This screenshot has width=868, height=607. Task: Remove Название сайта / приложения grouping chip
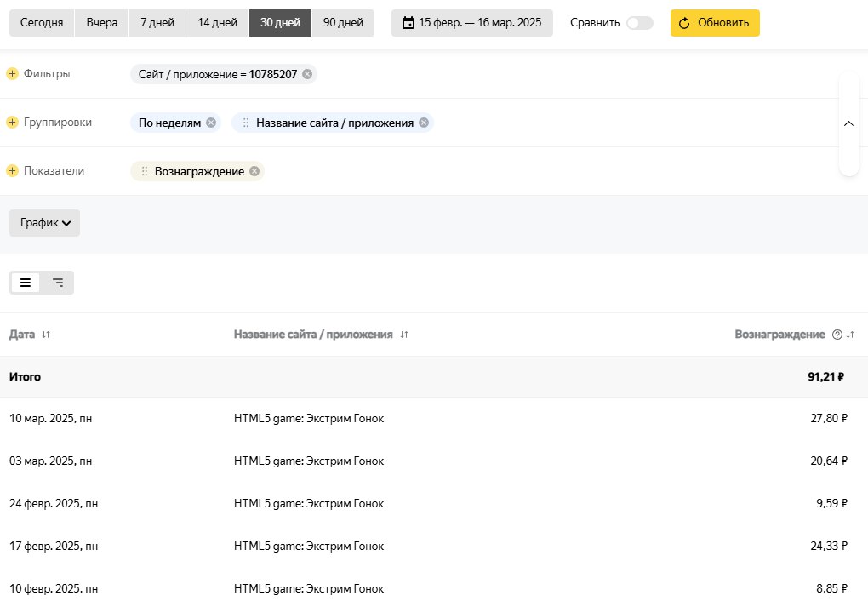(x=424, y=123)
